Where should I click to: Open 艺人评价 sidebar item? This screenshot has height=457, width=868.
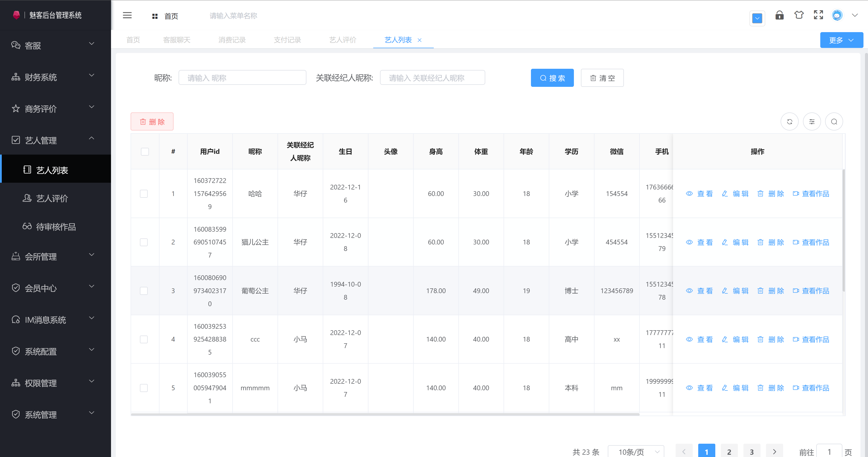coord(56,198)
